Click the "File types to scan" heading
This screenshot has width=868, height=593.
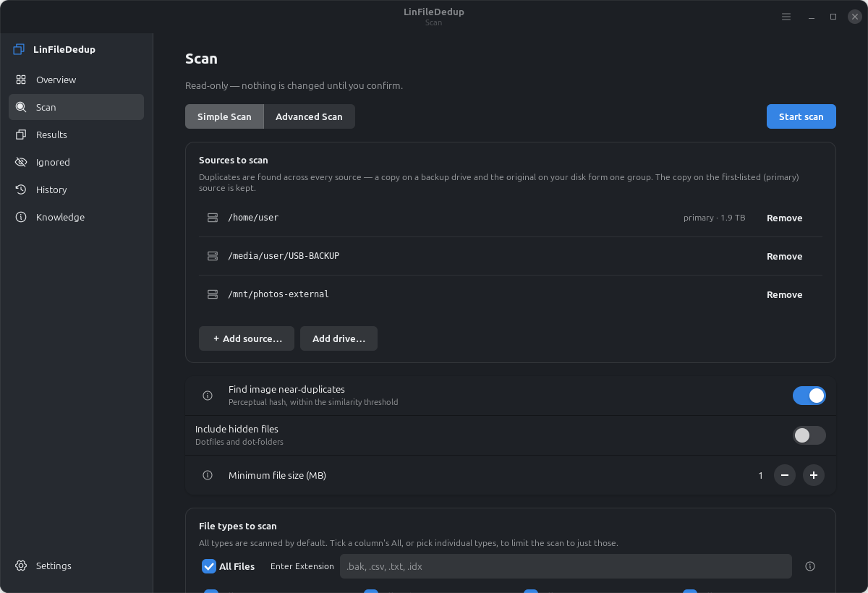pyautogui.click(x=238, y=526)
